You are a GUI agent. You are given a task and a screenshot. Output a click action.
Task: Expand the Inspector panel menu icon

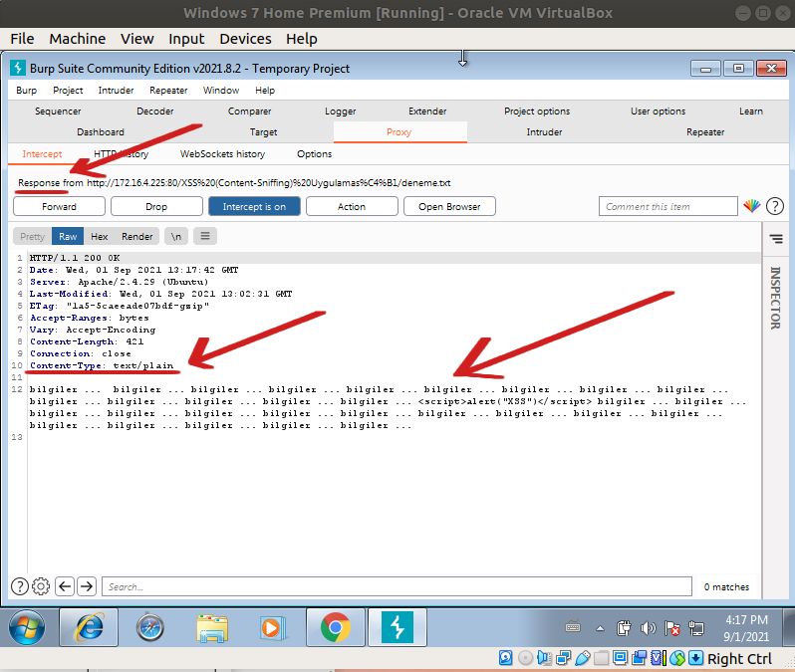point(776,239)
